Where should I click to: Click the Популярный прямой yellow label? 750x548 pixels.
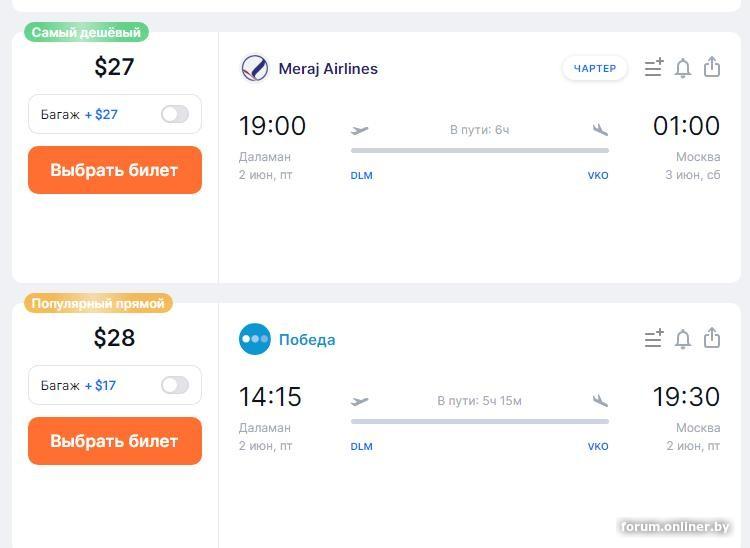(98, 303)
